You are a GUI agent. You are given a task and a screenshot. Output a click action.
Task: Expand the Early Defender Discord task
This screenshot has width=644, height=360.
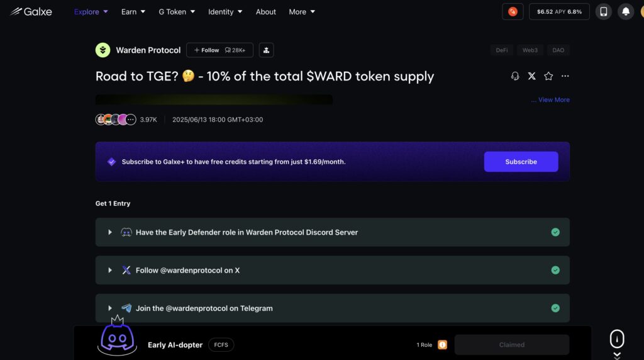pos(109,232)
